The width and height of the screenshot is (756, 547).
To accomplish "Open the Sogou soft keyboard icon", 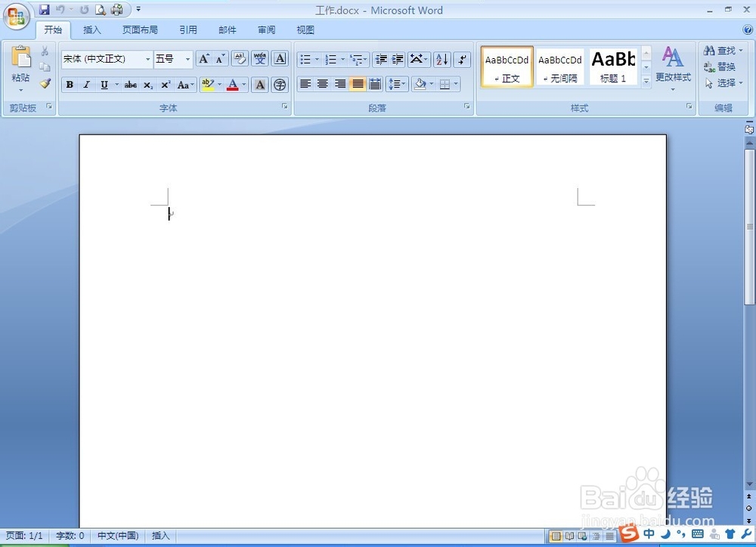I will 697,533.
